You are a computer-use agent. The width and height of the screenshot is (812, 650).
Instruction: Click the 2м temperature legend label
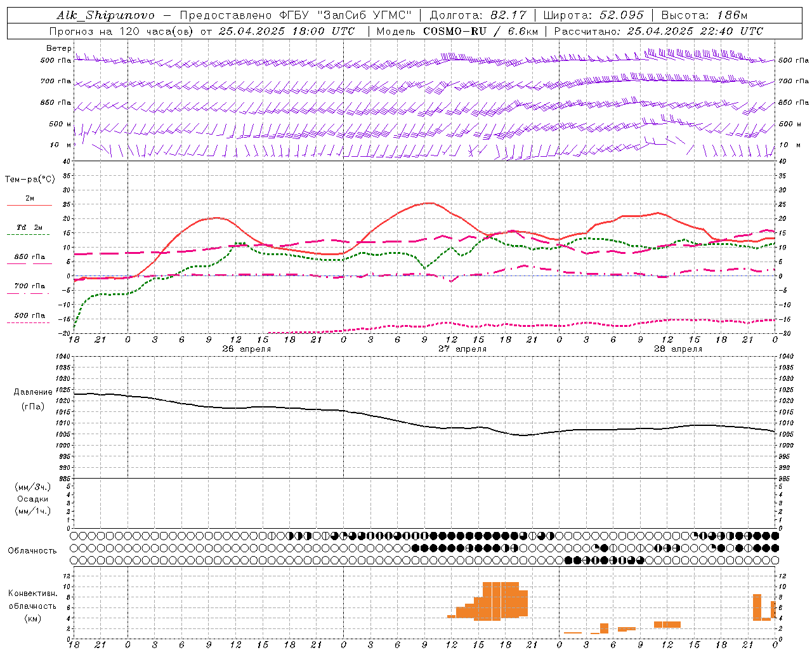point(30,198)
